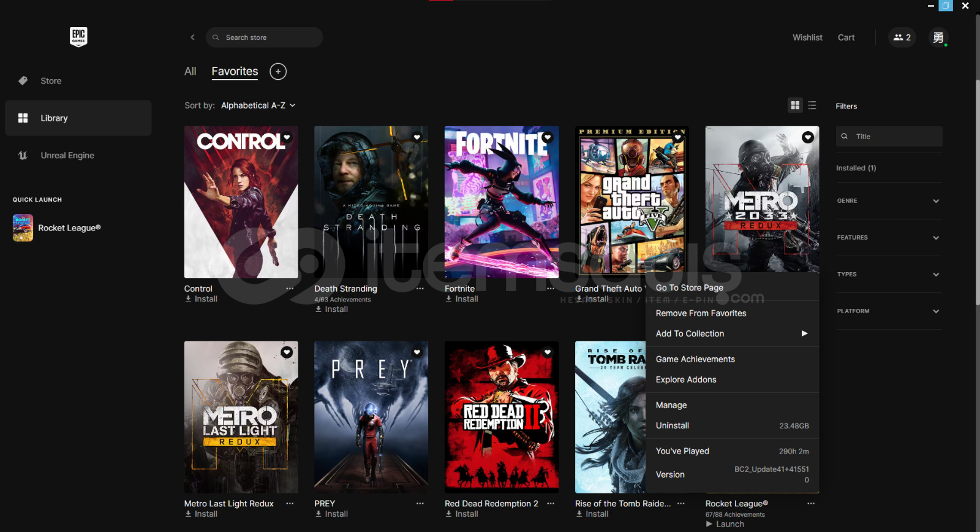Unfavorite Metro 2033 Redux heart icon
The image size is (980, 532).
coord(808,137)
